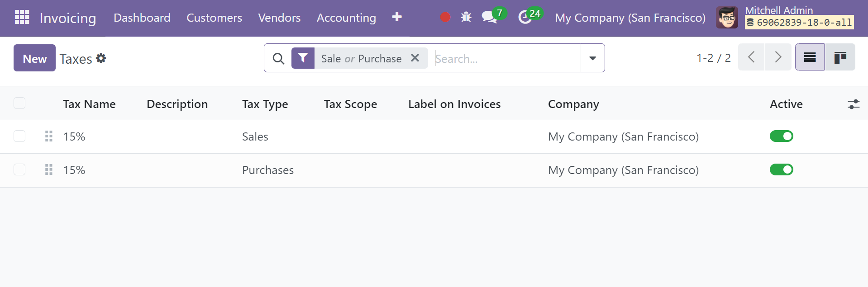Click the Invoicing app title
This screenshot has height=287, width=868.
(68, 18)
